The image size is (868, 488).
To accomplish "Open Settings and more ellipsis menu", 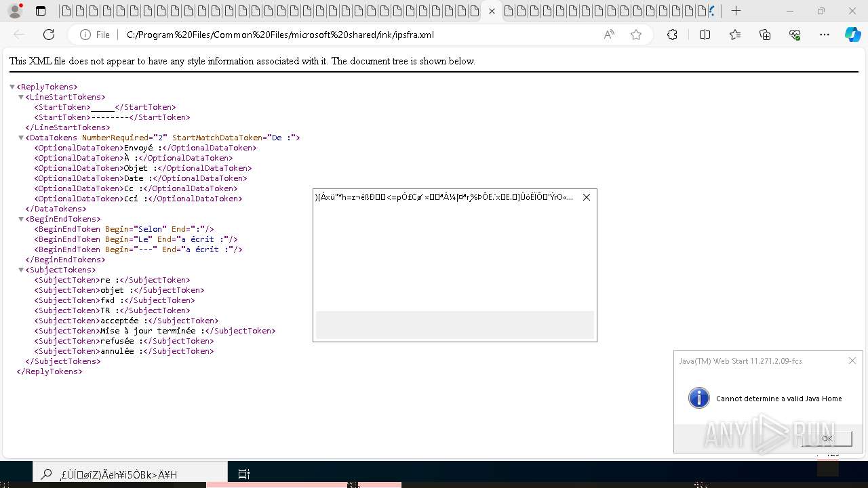I will [825, 35].
